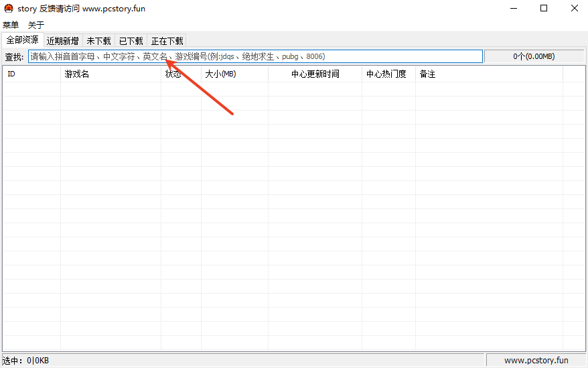Close the story window

click(x=574, y=8)
